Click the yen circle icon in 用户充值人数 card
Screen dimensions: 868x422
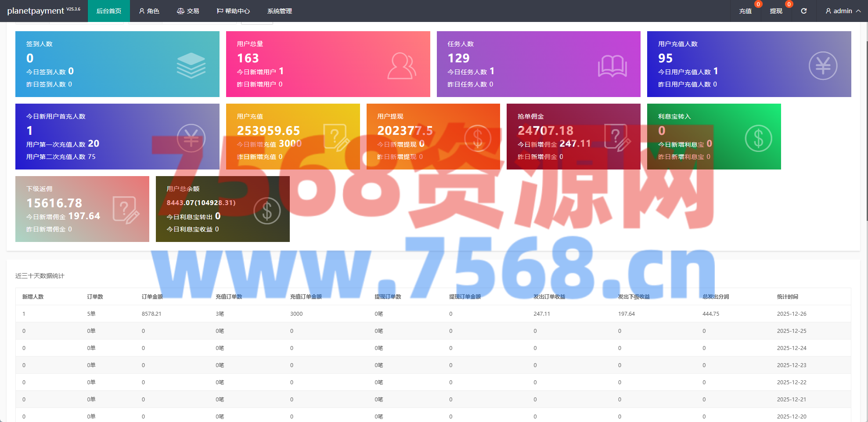pos(823,66)
